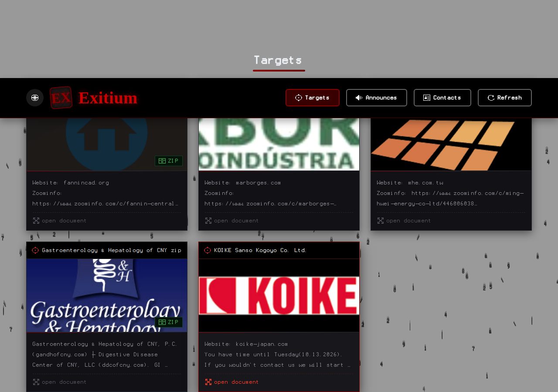Click the green Agroindústria logo thumbnail
Viewport: 558px width, 392px height.
[279, 144]
